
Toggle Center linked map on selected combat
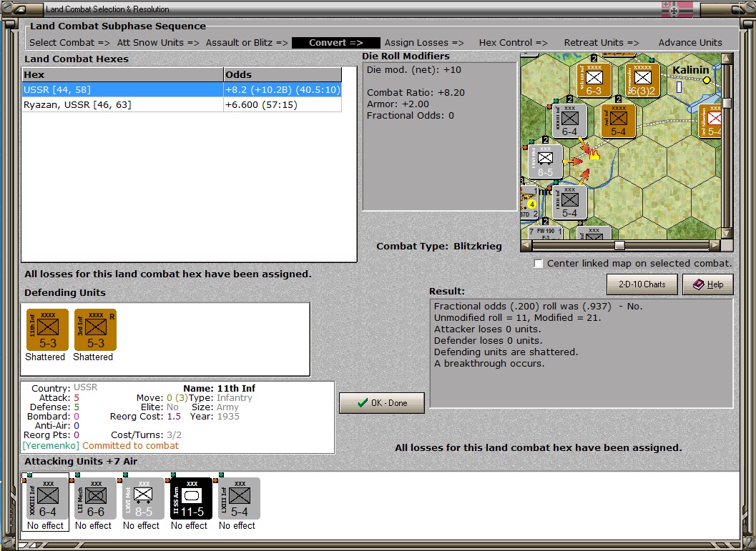click(539, 264)
